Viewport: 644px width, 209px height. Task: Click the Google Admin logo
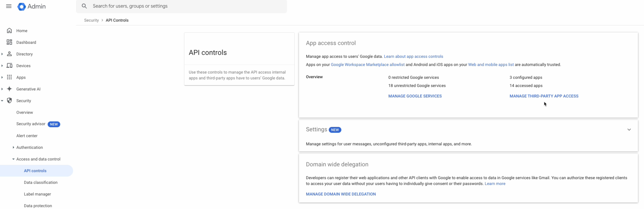21,6
